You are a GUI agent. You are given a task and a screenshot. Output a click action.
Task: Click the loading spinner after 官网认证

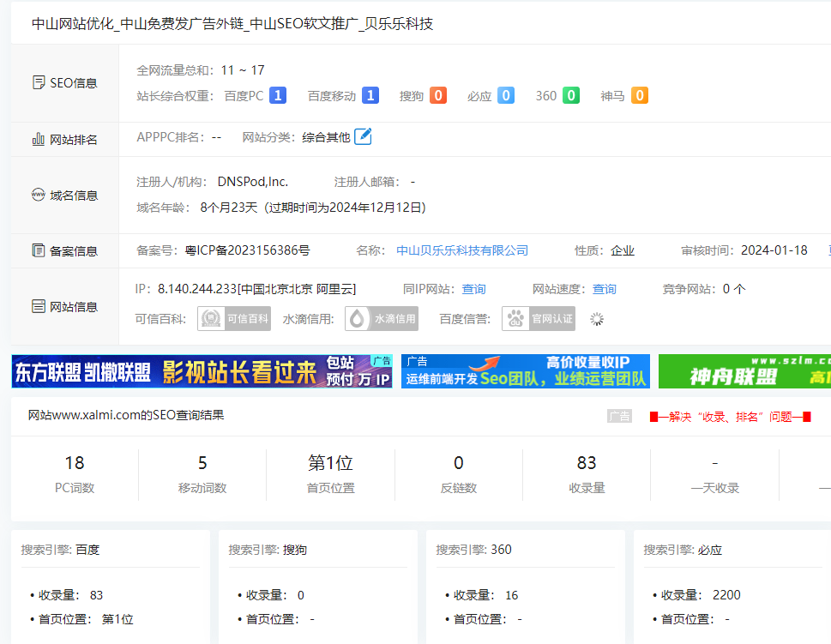(597, 319)
